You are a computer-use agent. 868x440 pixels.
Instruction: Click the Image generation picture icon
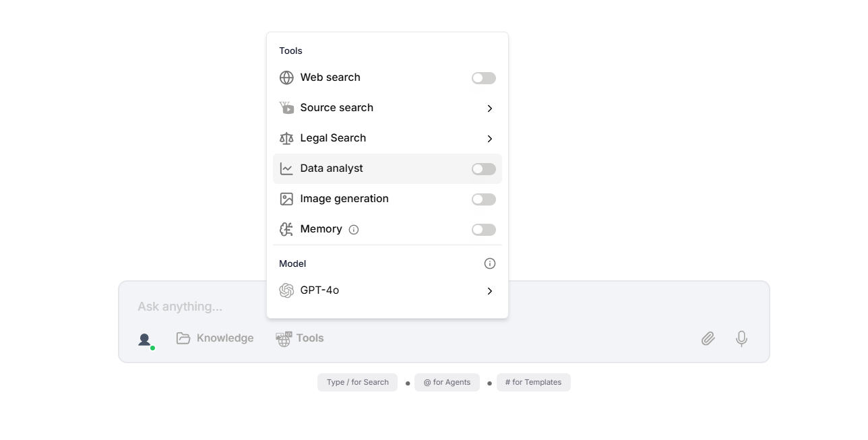click(x=286, y=199)
